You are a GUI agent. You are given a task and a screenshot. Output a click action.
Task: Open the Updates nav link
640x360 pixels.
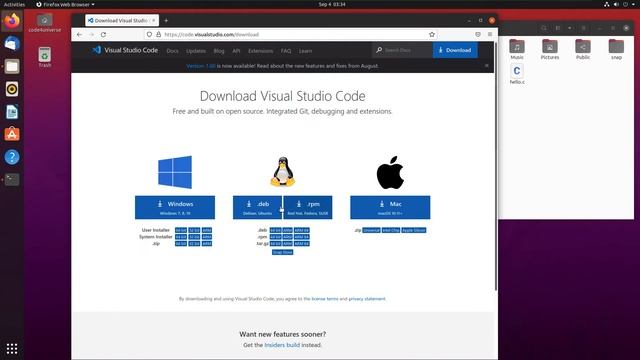click(x=196, y=51)
